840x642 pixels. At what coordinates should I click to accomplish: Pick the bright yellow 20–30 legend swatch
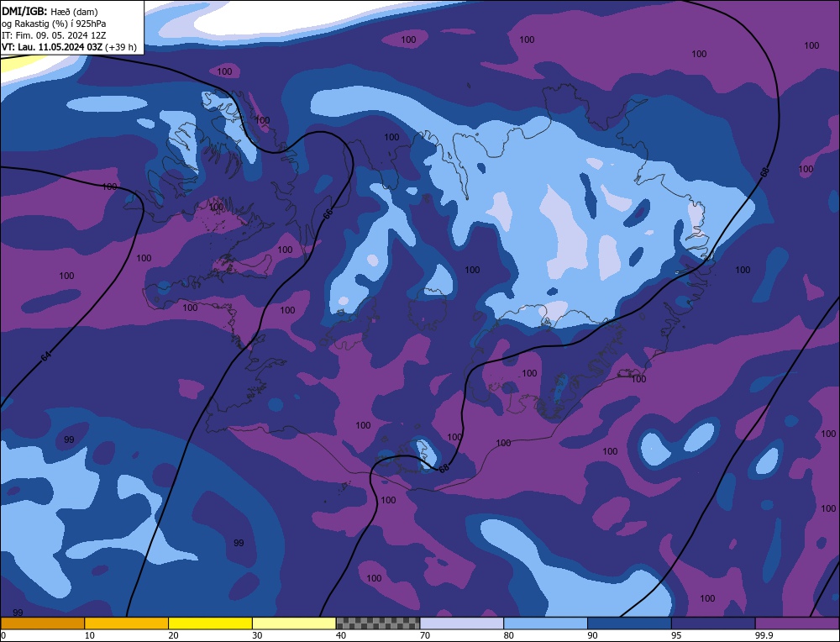tap(210, 624)
